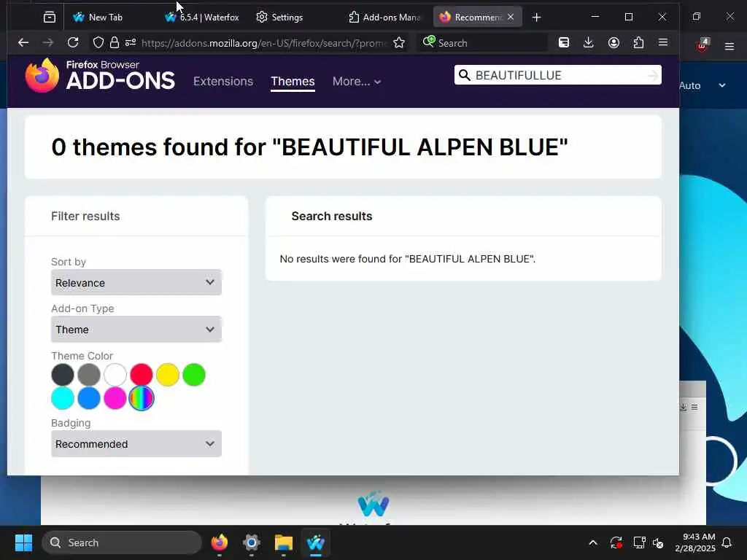Image resolution: width=747 pixels, height=560 pixels.
Task: Open the Waterfox hamburger menu
Action: click(662, 42)
